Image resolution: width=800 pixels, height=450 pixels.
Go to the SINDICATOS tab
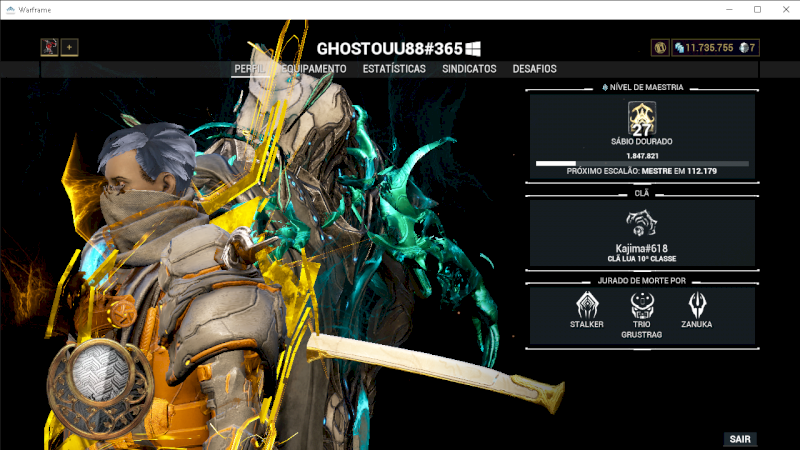[x=469, y=69]
